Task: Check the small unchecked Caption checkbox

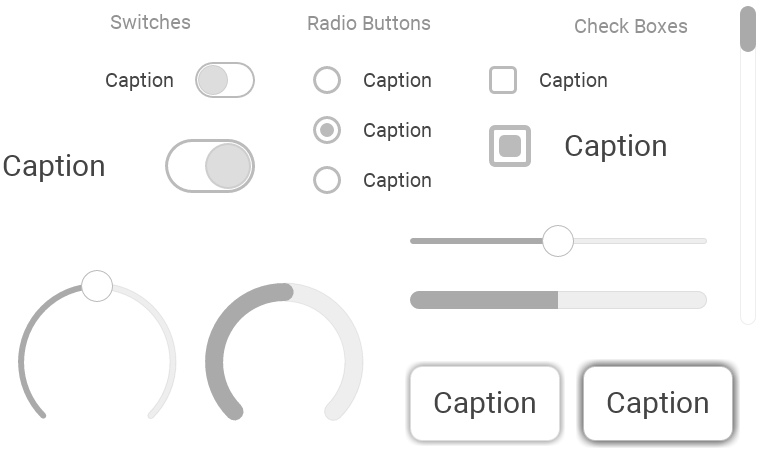Action: pyautogui.click(x=503, y=80)
